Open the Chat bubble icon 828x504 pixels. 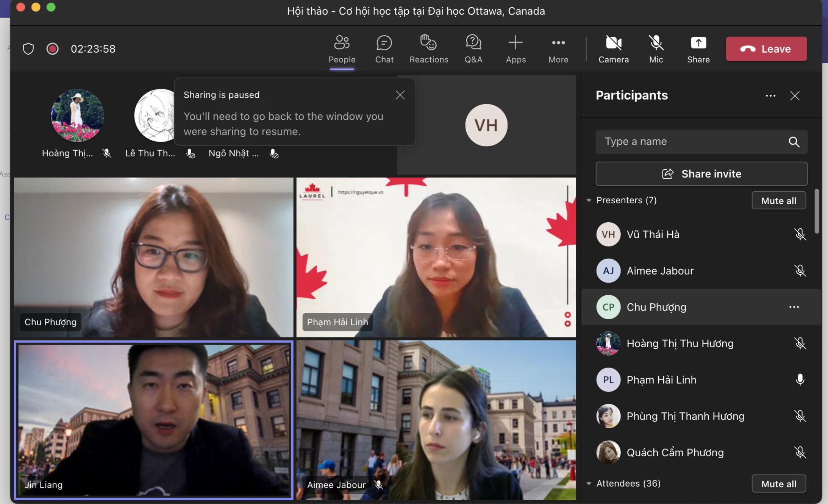(x=384, y=43)
